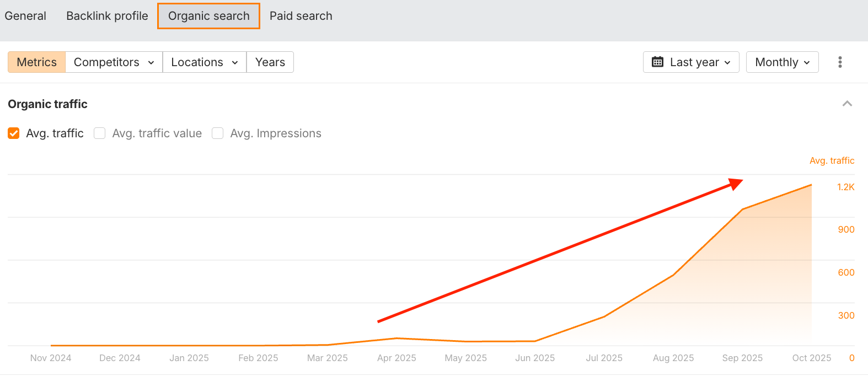The width and height of the screenshot is (868, 376).
Task: Click the red arrow head annotation
Action: pyautogui.click(x=736, y=184)
